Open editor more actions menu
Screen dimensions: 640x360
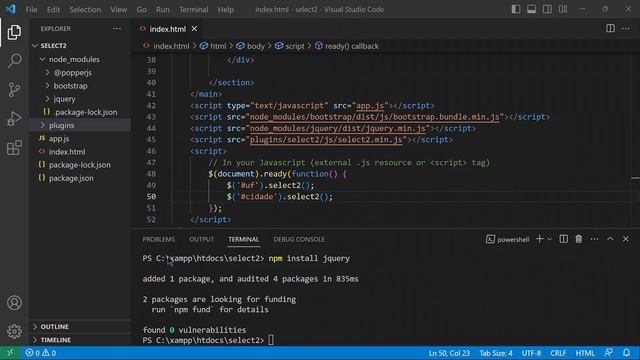[626, 28]
